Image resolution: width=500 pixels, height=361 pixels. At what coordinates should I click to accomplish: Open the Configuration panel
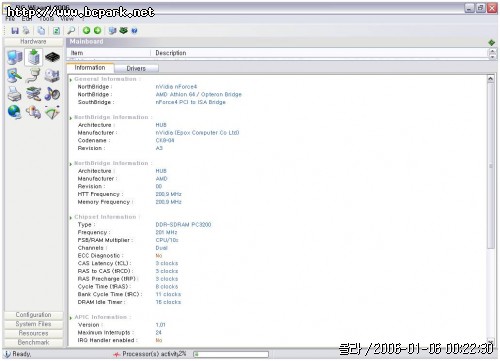[x=33, y=315]
